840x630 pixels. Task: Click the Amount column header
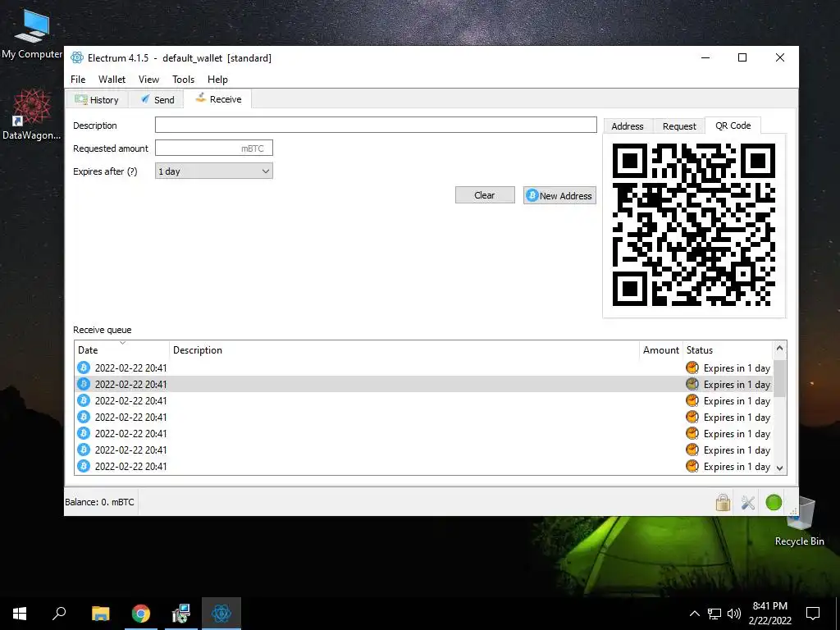pos(660,349)
